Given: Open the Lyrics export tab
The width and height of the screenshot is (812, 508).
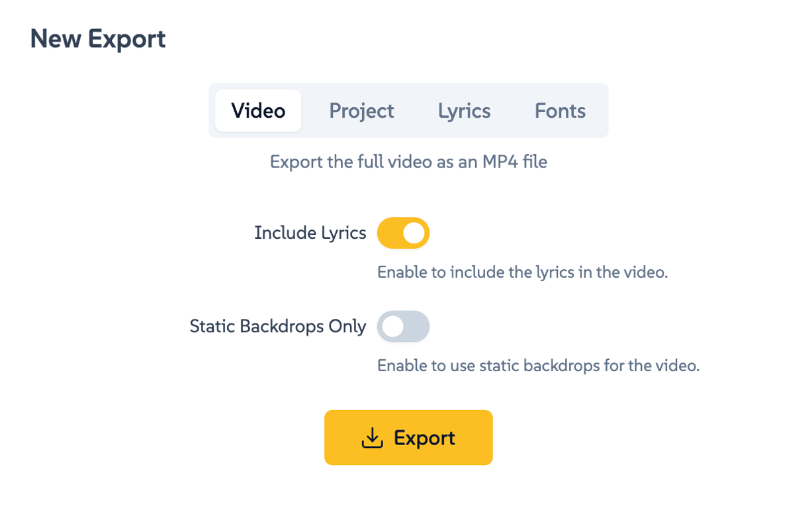Looking at the screenshot, I should click(464, 110).
